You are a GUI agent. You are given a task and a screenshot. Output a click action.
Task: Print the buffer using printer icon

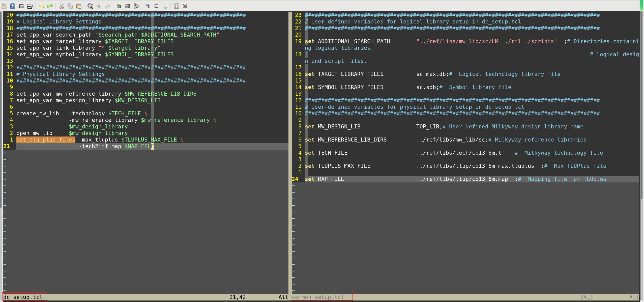[x=30, y=6]
